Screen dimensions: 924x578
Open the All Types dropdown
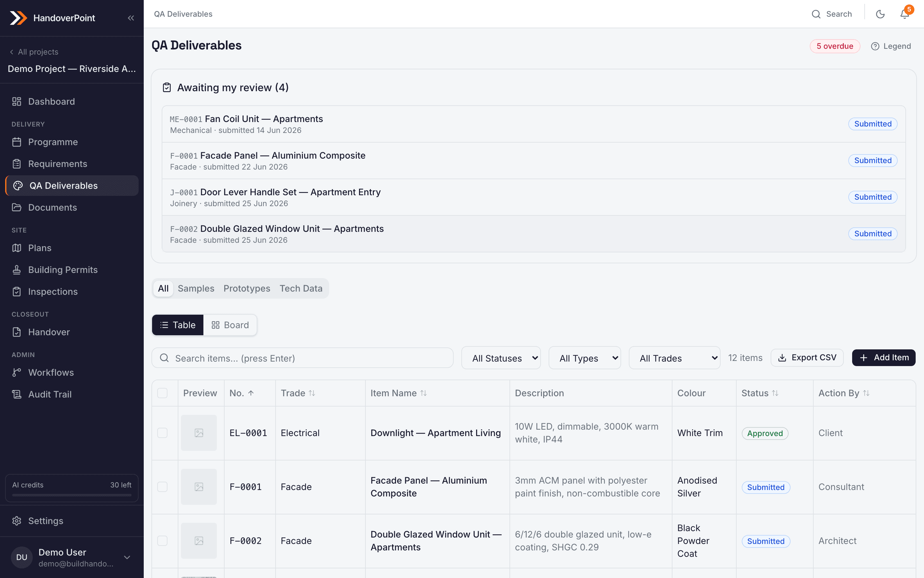[x=585, y=358]
